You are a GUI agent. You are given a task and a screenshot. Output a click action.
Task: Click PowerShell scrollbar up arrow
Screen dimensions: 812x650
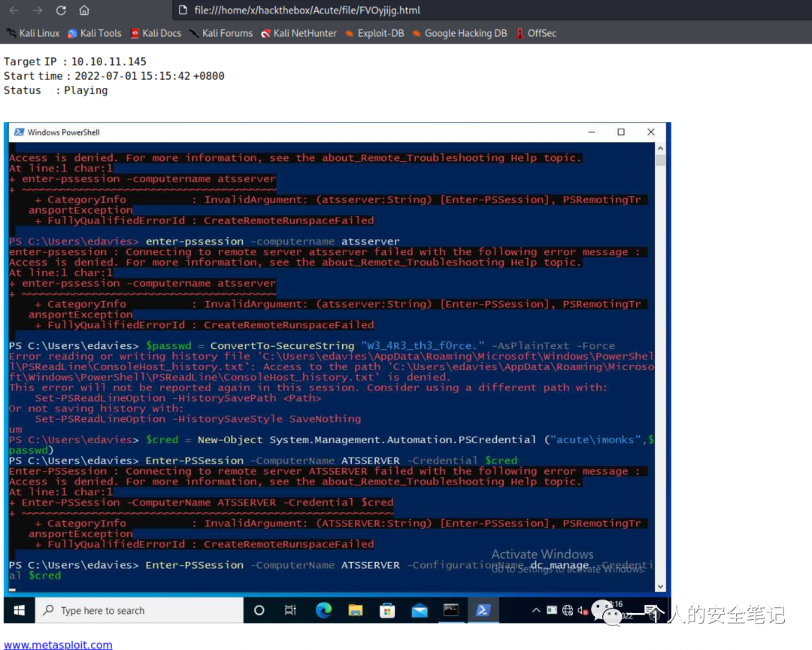pos(660,148)
